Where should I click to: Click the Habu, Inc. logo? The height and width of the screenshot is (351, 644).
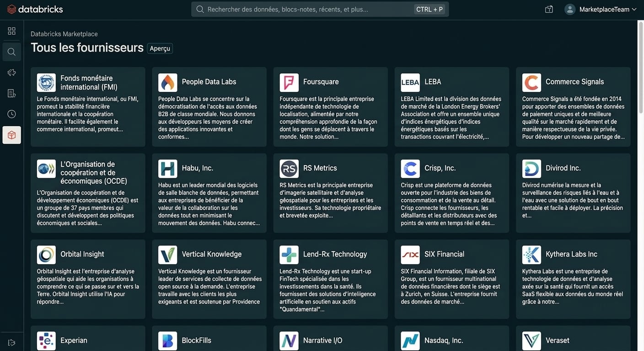click(167, 169)
